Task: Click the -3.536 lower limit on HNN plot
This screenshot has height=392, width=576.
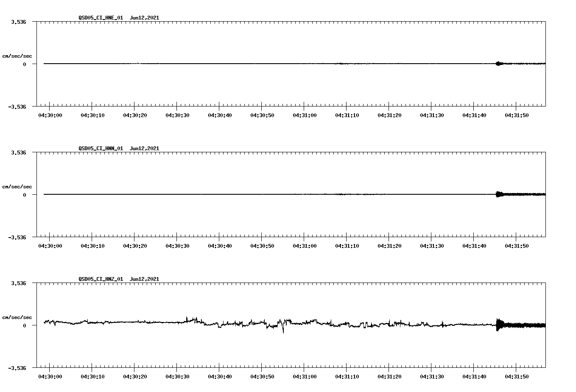Action: pyautogui.click(x=17, y=238)
